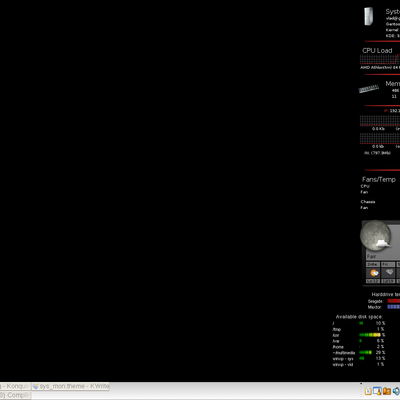The width and height of the screenshot is (400, 400).
Task: Click the "/tmp" disk row label
Action: point(336,329)
